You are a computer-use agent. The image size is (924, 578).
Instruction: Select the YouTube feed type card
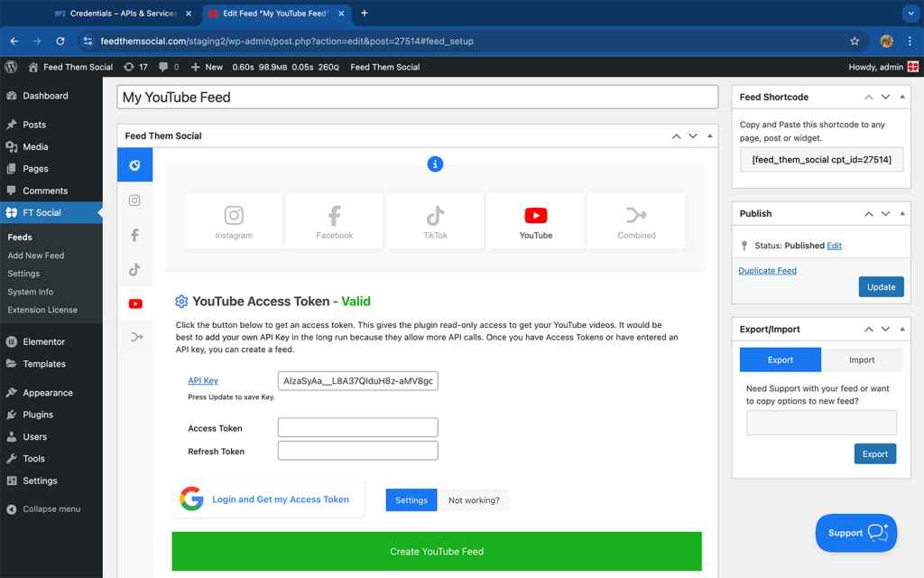536,222
